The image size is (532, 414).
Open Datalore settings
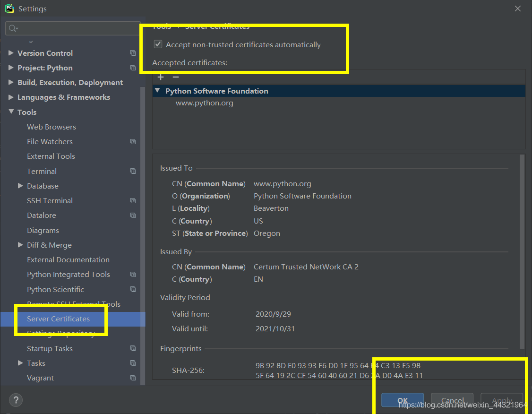pos(42,215)
